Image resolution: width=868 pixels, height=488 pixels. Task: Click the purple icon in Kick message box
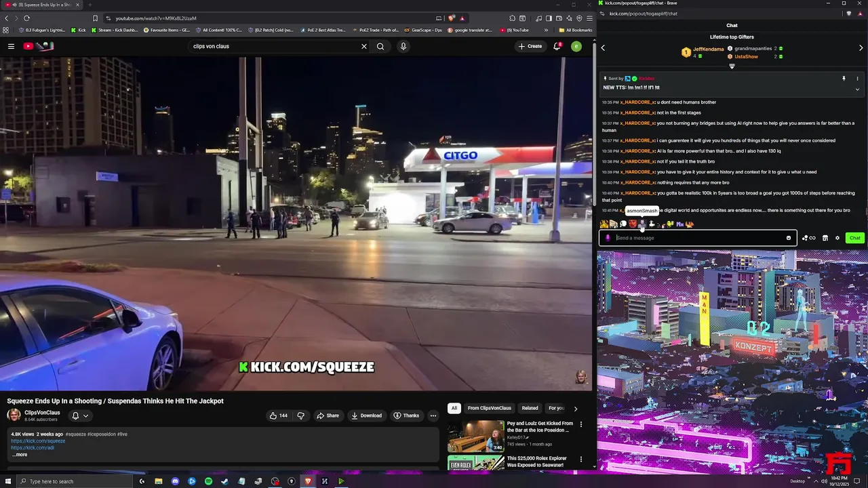[608, 238]
